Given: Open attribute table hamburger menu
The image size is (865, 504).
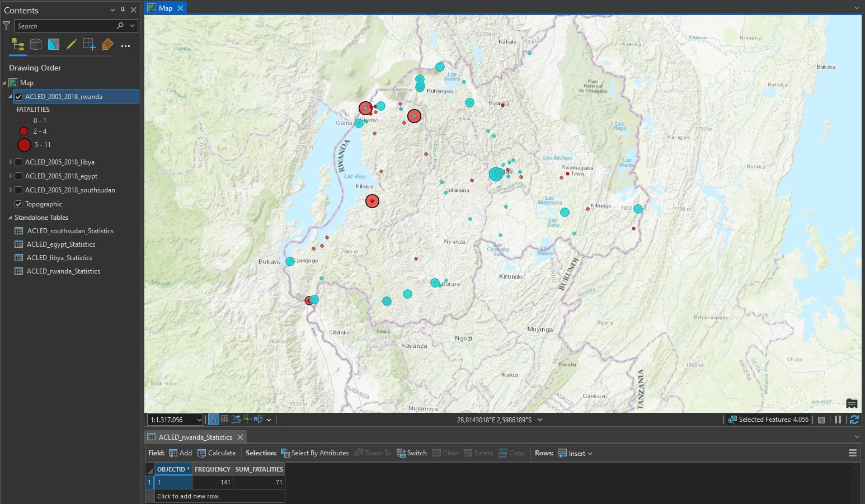Looking at the screenshot, I should click(853, 453).
